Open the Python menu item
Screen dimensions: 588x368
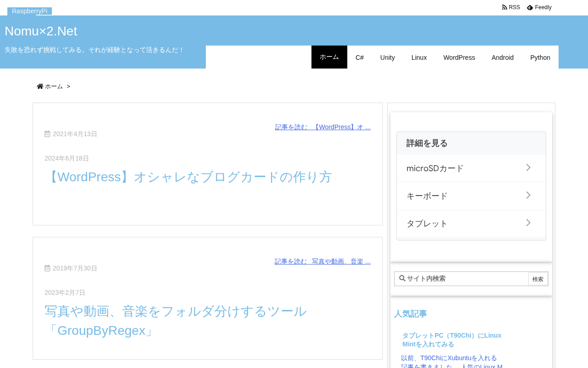(540, 57)
